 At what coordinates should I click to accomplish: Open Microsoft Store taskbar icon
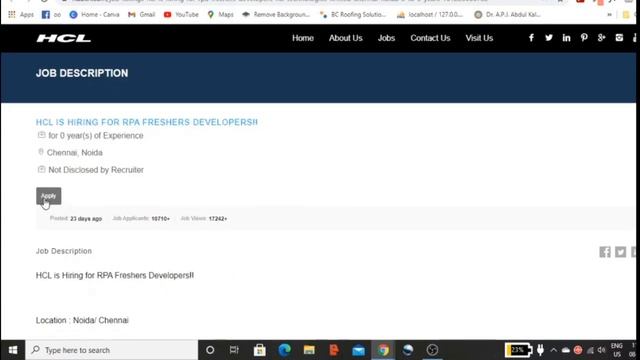click(260, 350)
